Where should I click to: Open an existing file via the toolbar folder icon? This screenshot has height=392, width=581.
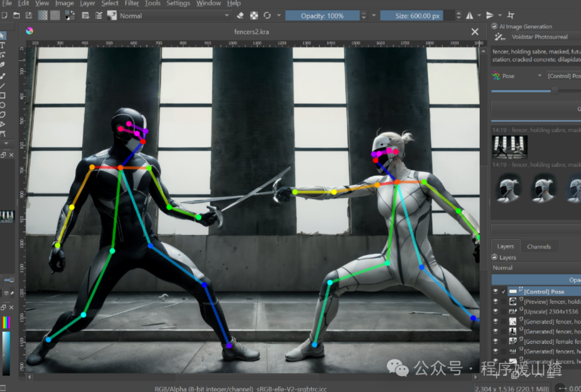click(x=17, y=16)
